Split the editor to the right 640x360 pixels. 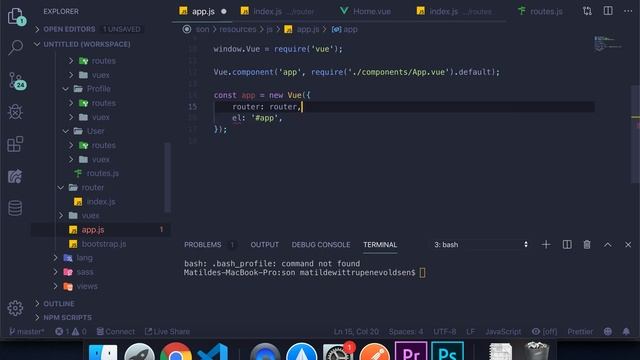pyautogui.click(x=608, y=11)
